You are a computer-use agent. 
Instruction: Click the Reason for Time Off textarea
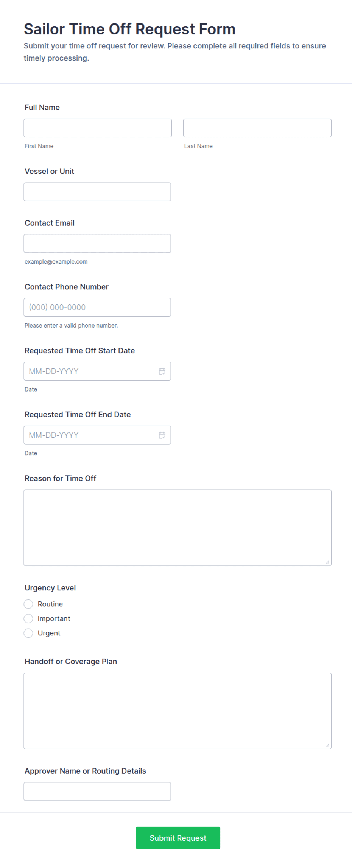pyautogui.click(x=178, y=528)
